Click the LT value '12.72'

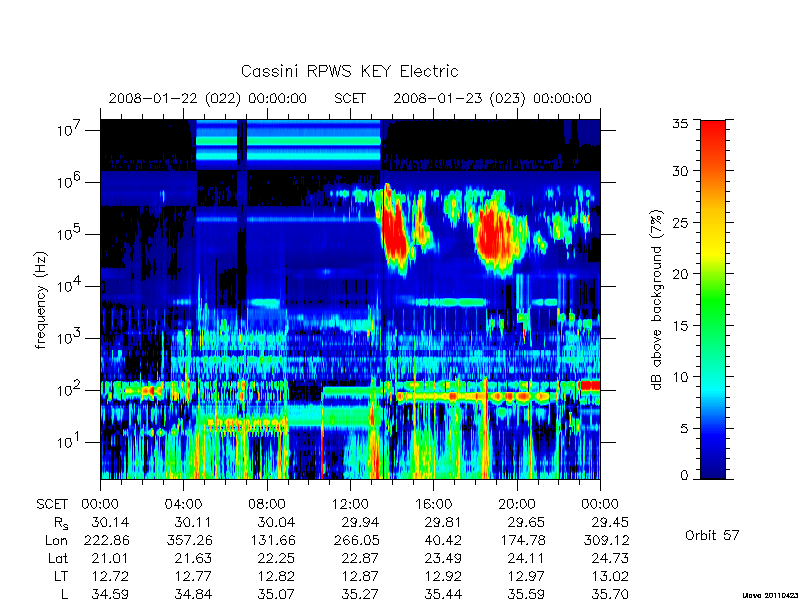coord(110,576)
